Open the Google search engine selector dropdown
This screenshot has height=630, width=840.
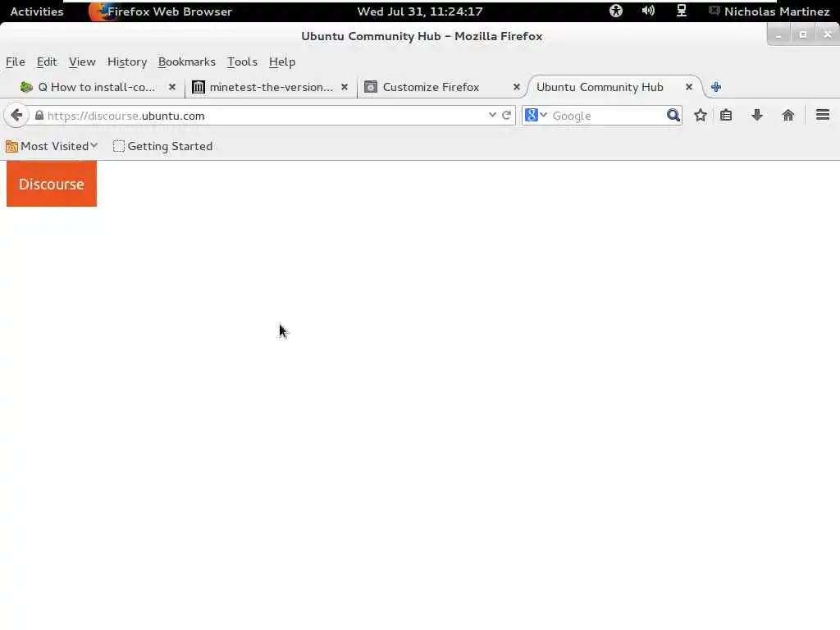pos(536,115)
